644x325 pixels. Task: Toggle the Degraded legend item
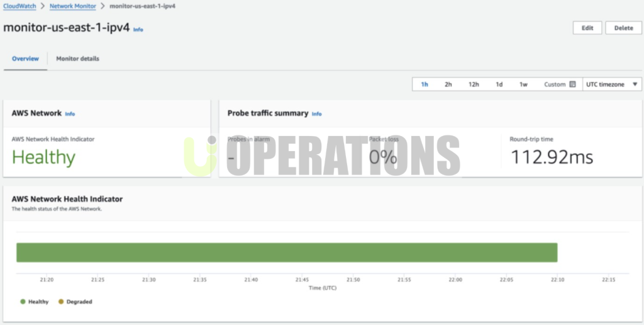75,302
